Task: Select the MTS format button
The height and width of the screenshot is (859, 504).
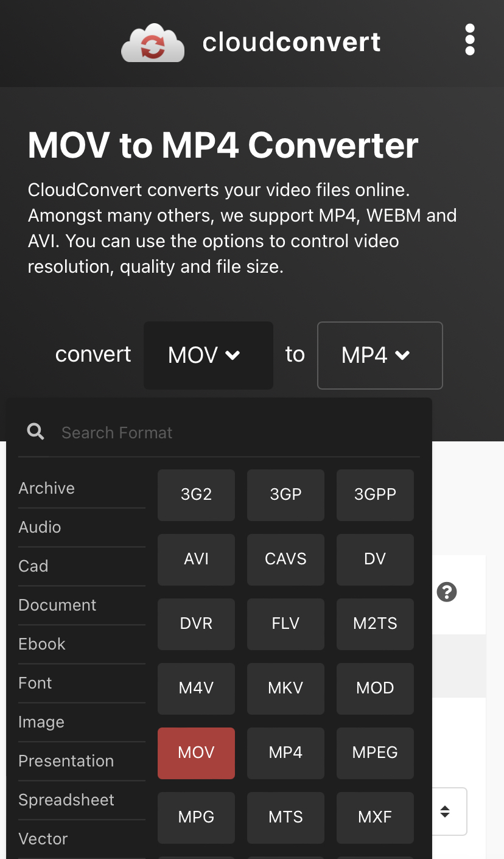Action: click(x=285, y=818)
